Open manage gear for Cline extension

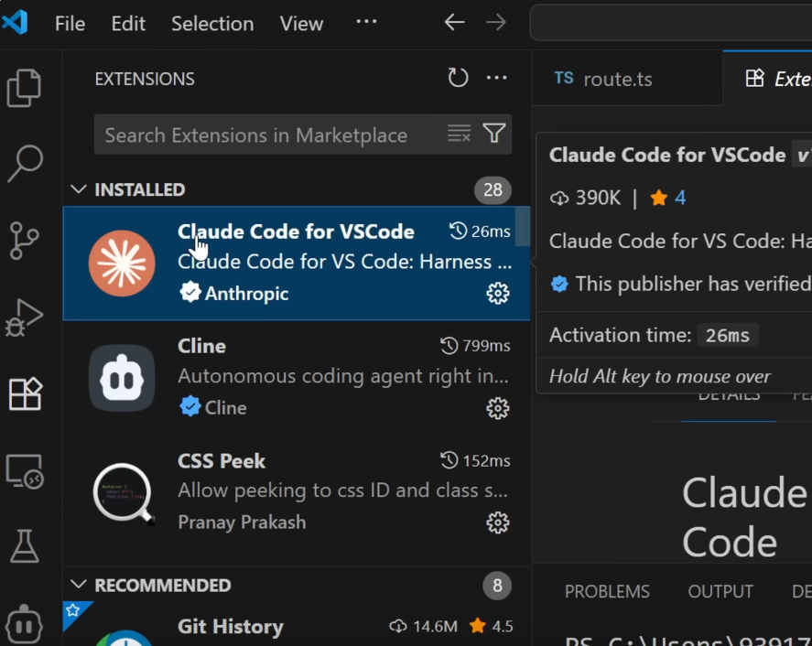point(497,408)
